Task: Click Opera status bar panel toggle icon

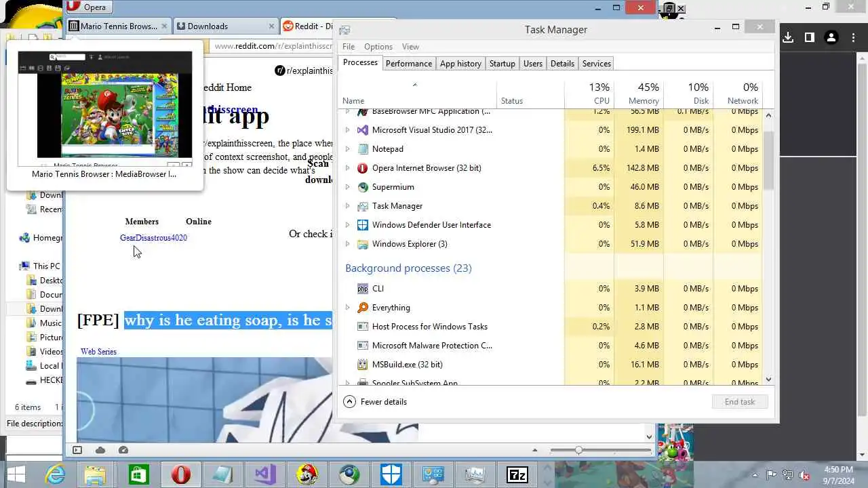Action: pos(77,450)
